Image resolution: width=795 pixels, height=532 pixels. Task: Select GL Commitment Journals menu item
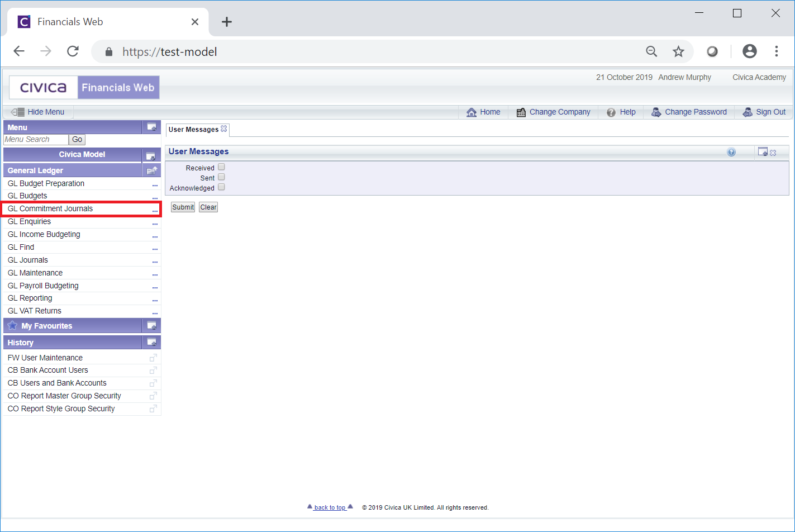point(50,208)
